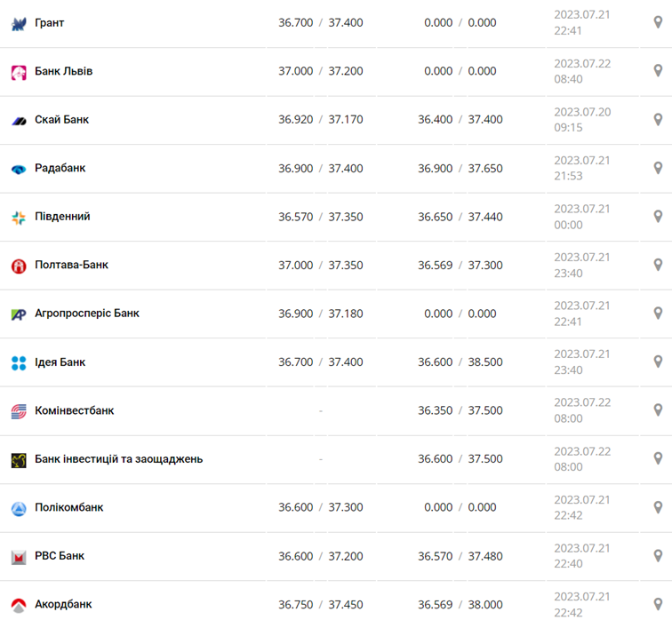
Task: Select the Акордбанк bank name
Action: pos(63,604)
